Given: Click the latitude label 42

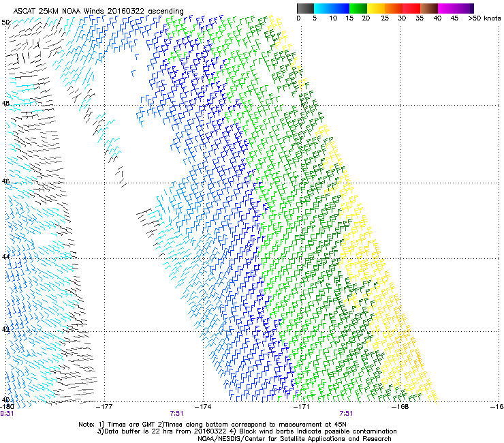Looking at the screenshot, I should (5, 329).
